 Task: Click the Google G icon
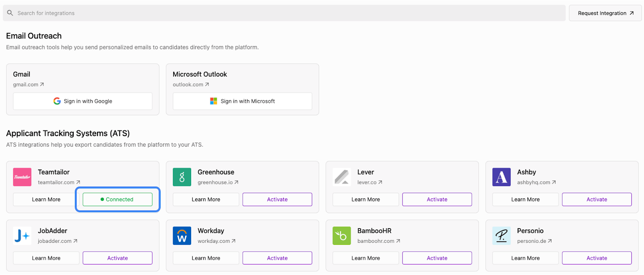pos(57,101)
